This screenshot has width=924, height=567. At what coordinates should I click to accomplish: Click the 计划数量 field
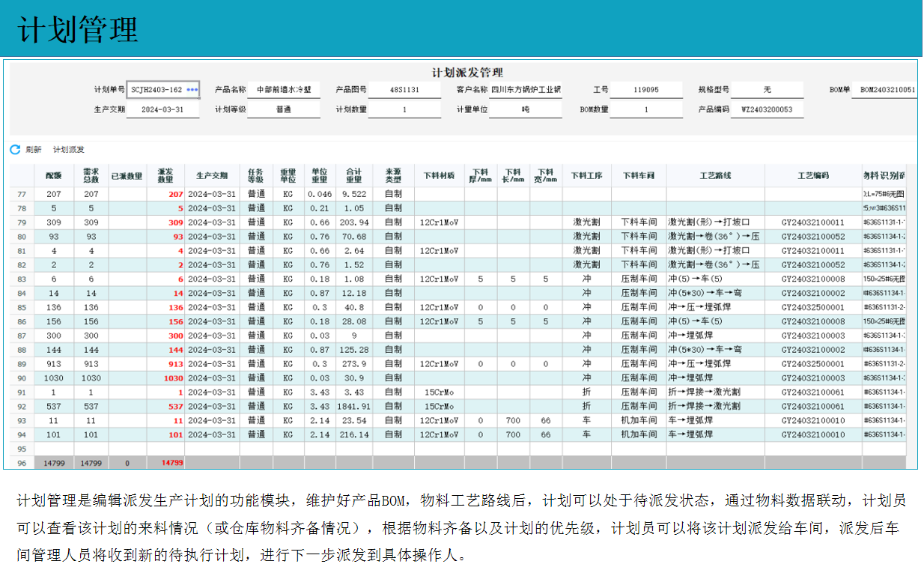click(404, 109)
